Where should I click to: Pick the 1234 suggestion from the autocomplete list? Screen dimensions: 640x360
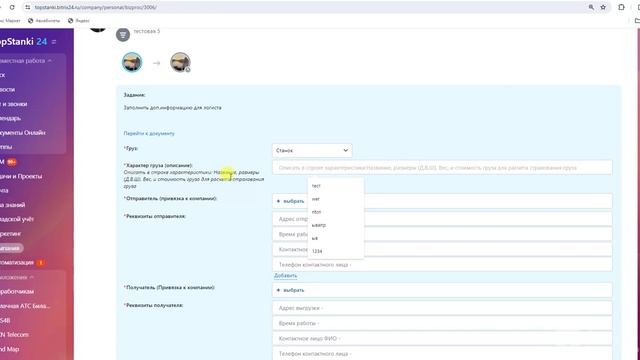(x=336, y=251)
